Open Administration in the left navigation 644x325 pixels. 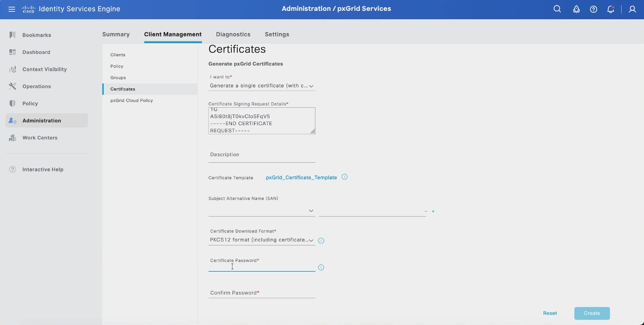(x=46, y=120)
